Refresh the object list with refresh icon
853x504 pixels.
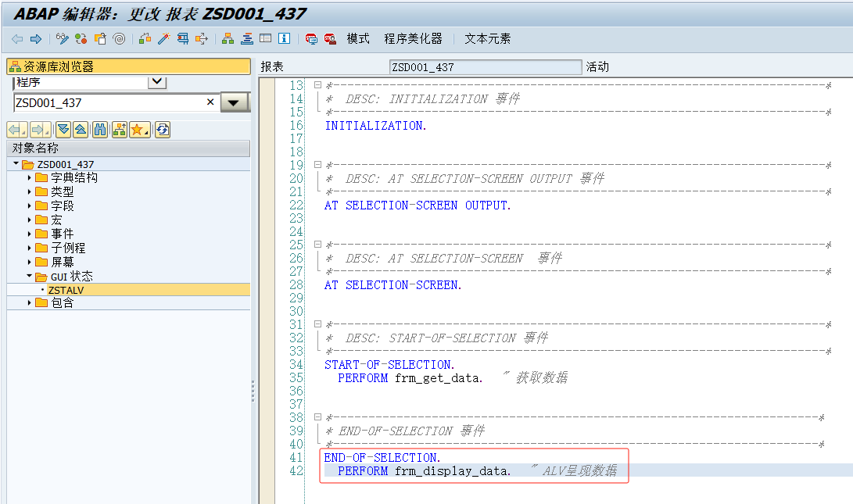coord(162,130)
